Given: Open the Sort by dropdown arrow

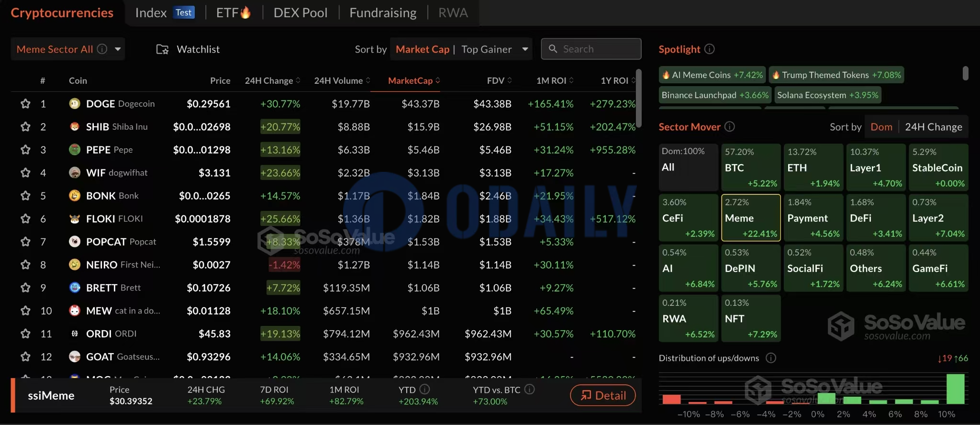Looking at the screenshot, I should (525, 49).
